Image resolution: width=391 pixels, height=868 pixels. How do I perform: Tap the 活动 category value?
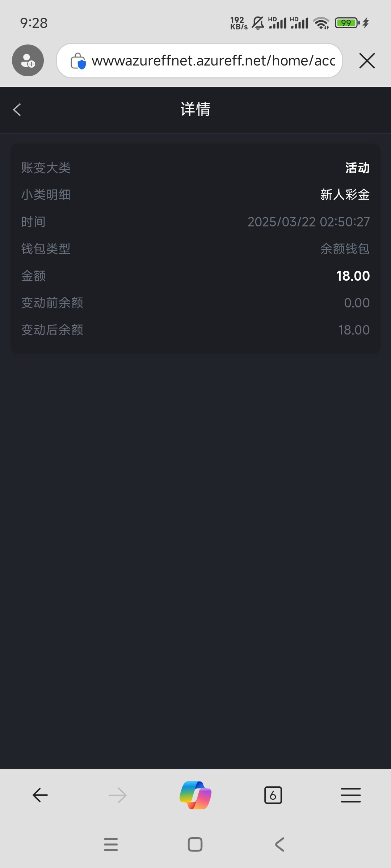pos(357,168)
